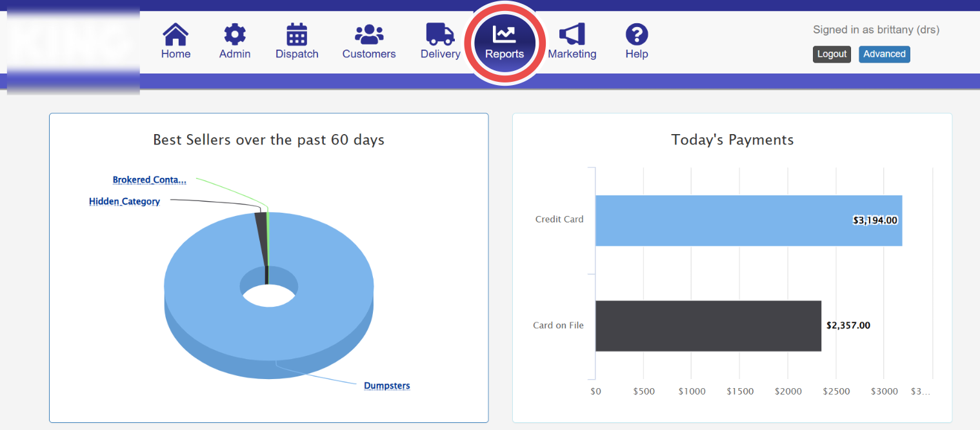The width and height of the screenshot is (980, 430).
Task: Click the Marketing menu label
Action: (572, 54)
